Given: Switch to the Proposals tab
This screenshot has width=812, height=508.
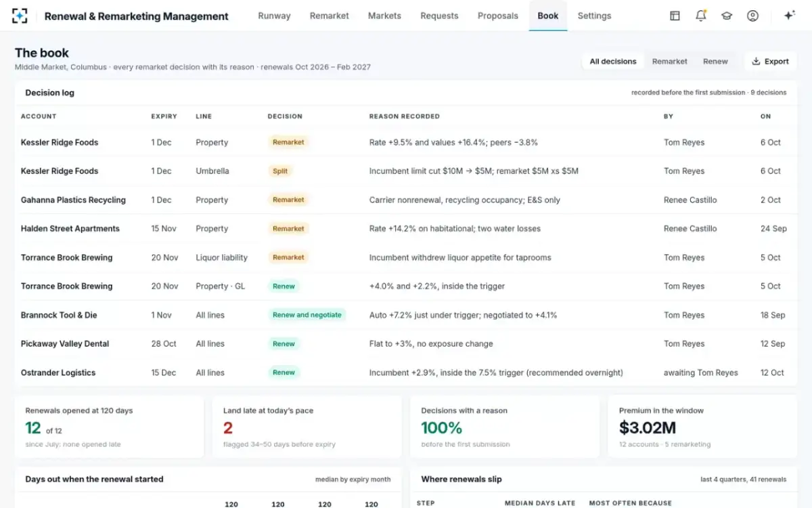Looking at the screenshot, I should tap(498, 16).
